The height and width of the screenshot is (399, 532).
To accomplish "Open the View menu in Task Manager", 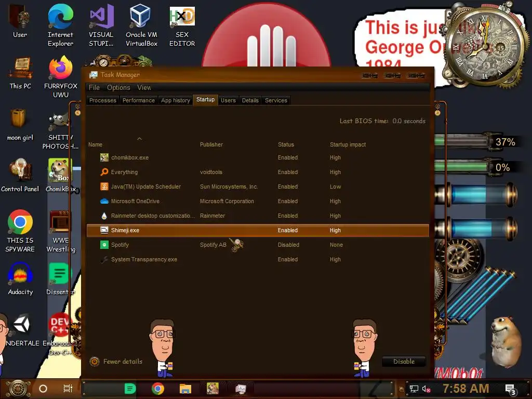I will click(144, 87).
